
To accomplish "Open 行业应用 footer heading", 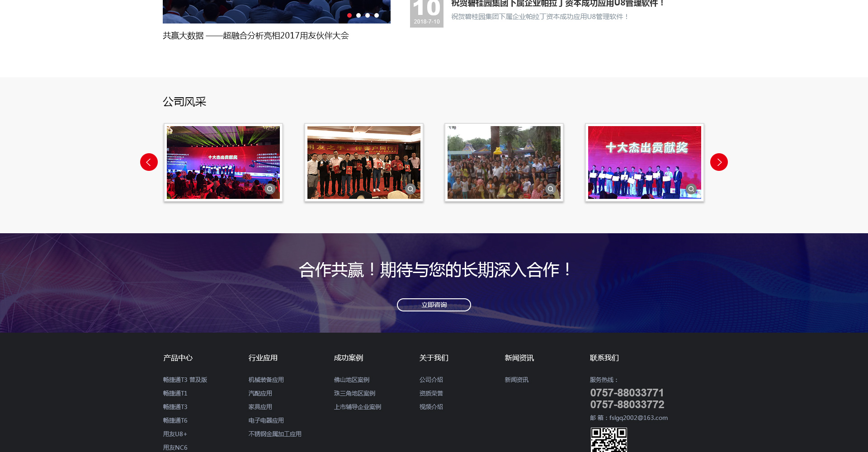I will click(x=263, y=358).
